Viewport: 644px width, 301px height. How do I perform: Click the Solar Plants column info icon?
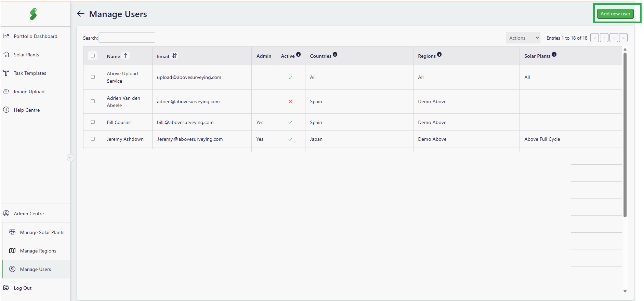(554, 54)
